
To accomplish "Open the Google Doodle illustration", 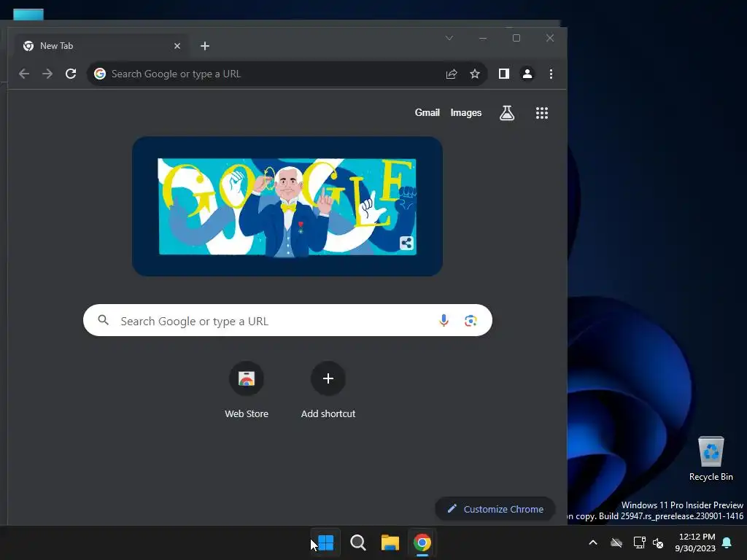I will 287,206.
